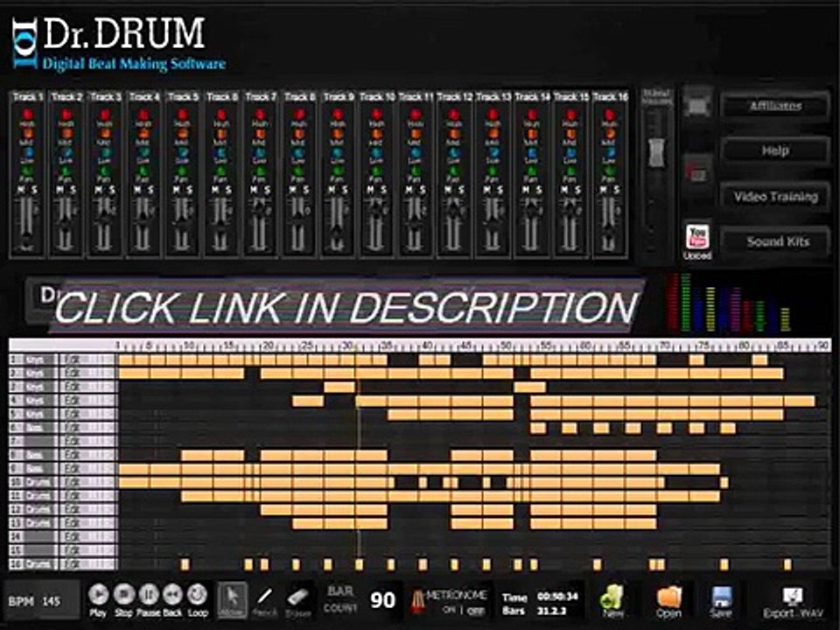Screen dimensions: 840x630
Task: Export the beat with the Export WAV icon
Action: (x=793, y=602)
